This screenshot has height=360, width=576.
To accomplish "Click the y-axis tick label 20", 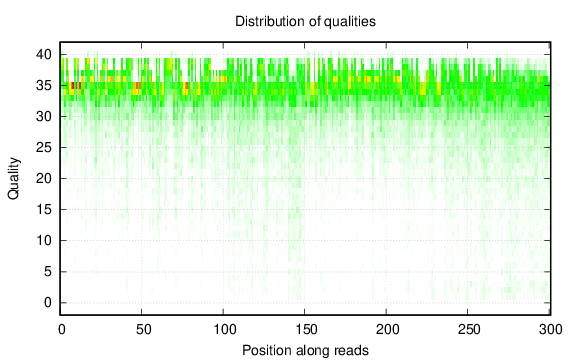I will coord(44,179).
